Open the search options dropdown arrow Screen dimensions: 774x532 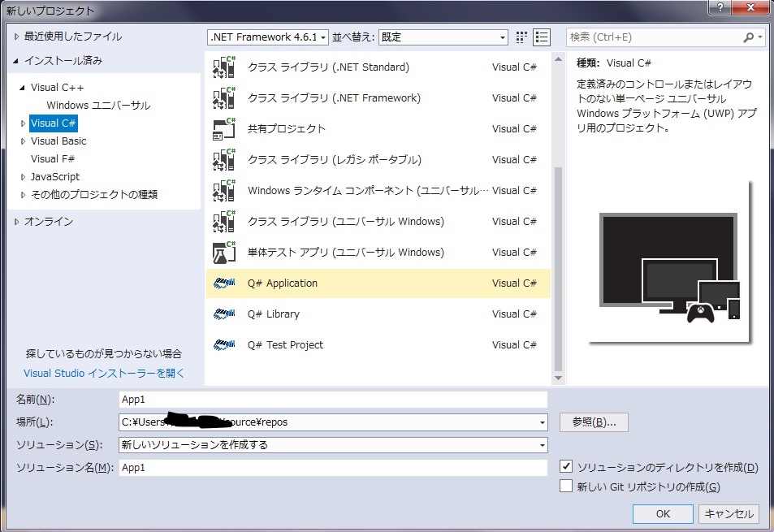point(760,37)
